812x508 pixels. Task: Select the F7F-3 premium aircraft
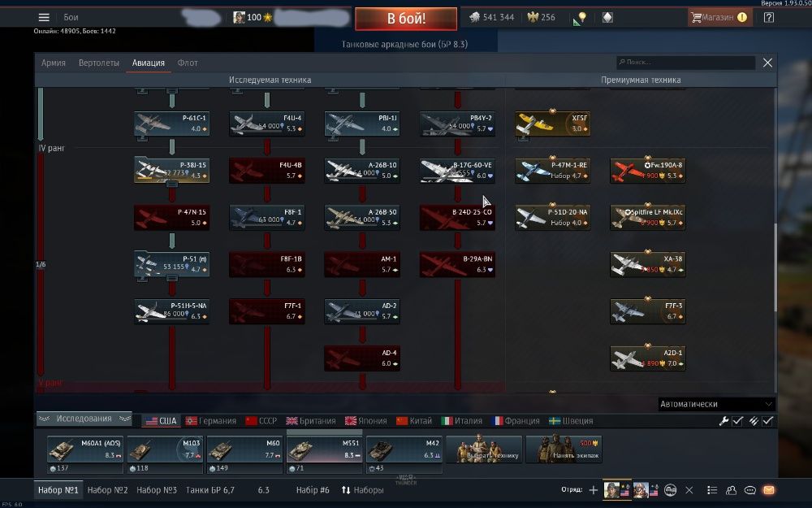[x=648, y=311]
